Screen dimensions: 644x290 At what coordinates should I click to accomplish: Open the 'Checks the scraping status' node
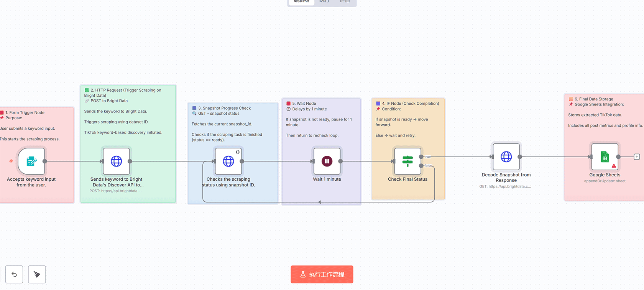(x=228, y=161)
